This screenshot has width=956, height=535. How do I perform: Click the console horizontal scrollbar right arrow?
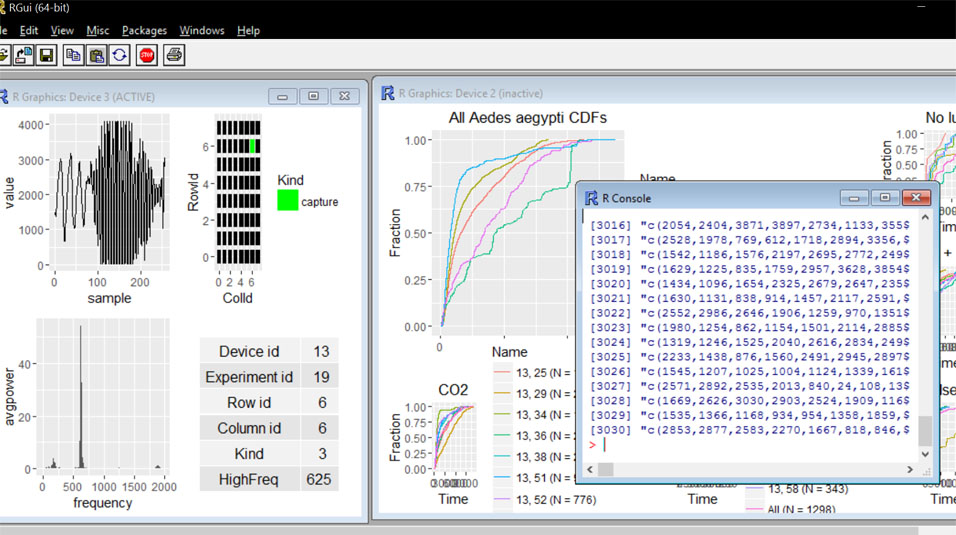click(x=909, y=469)
